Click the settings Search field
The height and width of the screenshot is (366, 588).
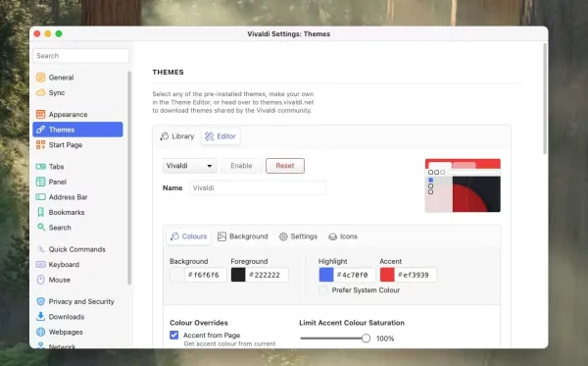[81, 56]
